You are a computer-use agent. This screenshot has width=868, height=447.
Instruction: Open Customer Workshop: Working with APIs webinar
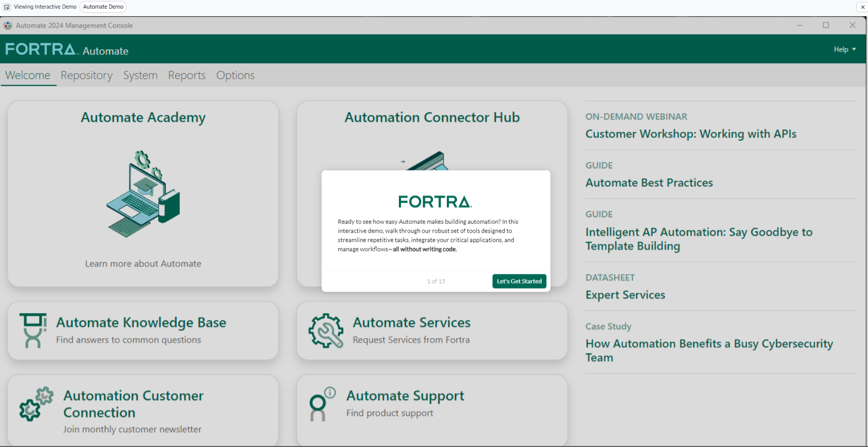691,134
